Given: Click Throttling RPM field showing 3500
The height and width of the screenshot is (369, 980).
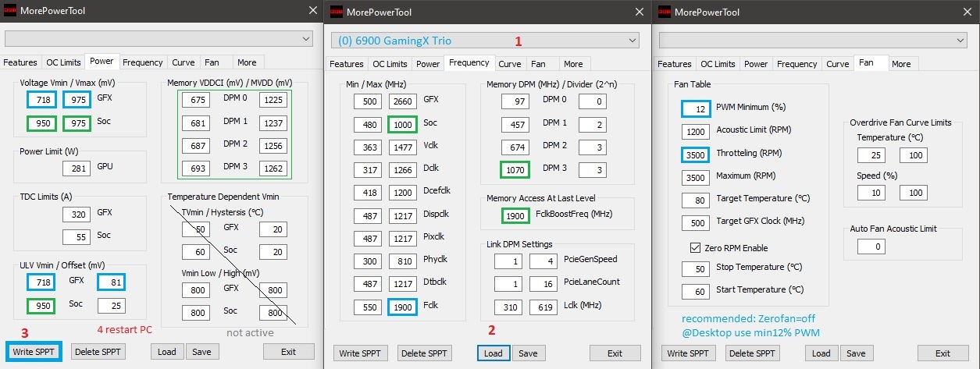Looking at the screenshot, I should point(695,154).
